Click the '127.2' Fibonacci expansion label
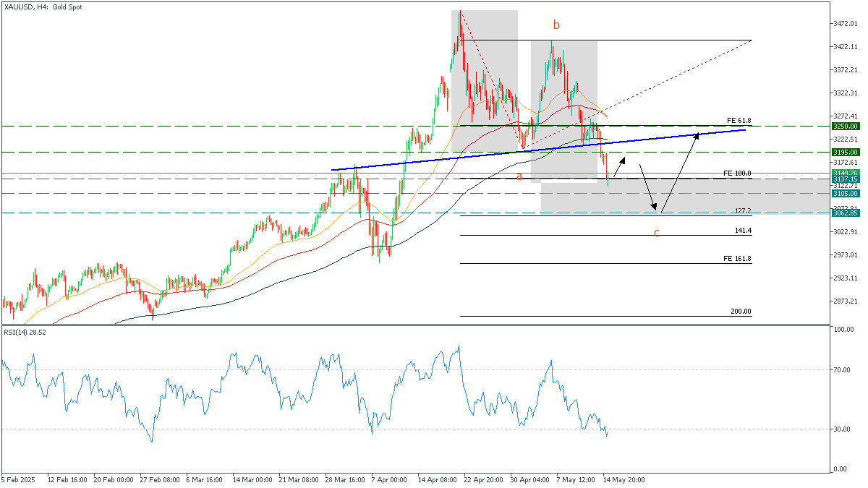Viewport: 868px width, 488px height. (x=744, y=210)
